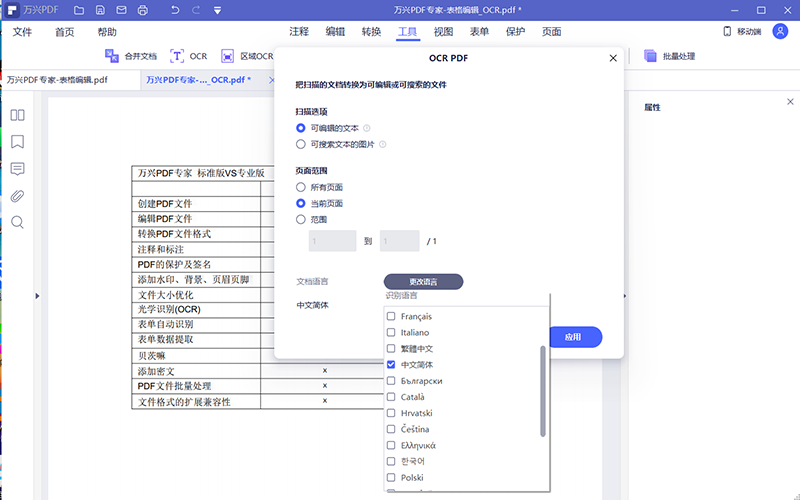Screen dimensions: 800x500
Task: Check the Български language box
Action: pos(391,381)
